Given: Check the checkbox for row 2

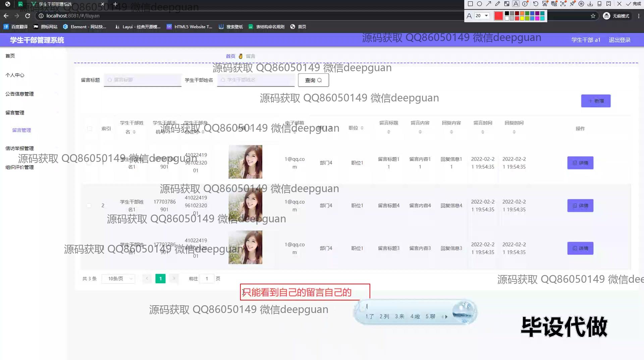Looking at the screenshot, I should click(x=89, y=206).
